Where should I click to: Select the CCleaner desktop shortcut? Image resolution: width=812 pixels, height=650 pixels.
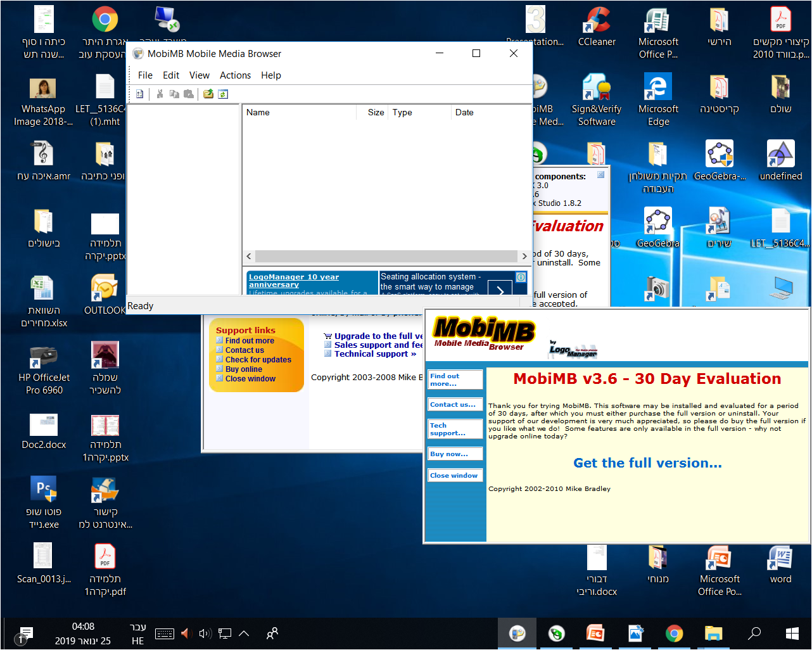click(597, 28)
